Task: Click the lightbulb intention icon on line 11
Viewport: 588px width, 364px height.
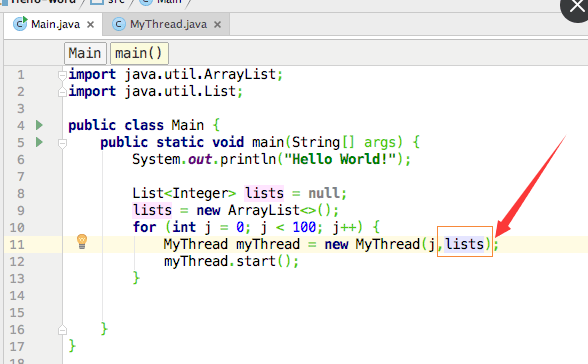Action: 82,241
